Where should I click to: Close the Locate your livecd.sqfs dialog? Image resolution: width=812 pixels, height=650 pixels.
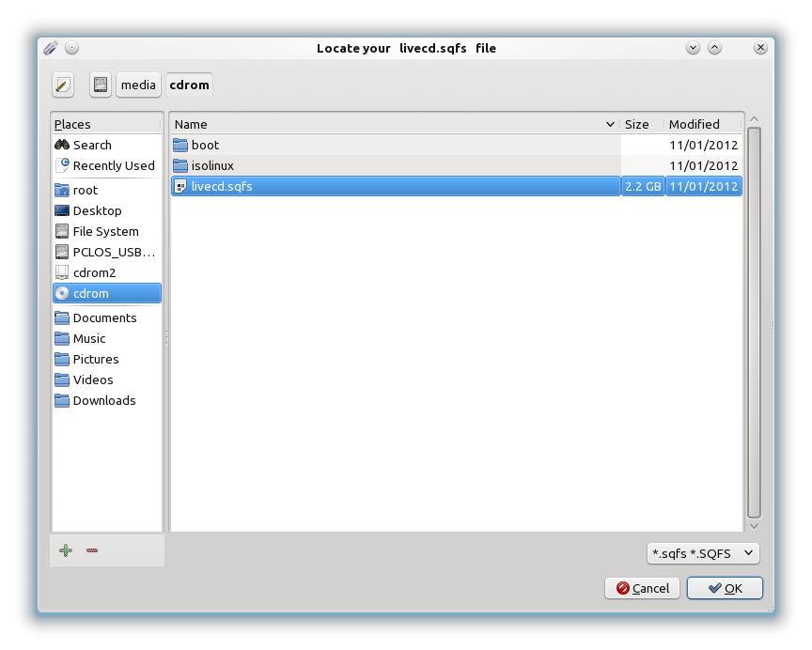760,48
